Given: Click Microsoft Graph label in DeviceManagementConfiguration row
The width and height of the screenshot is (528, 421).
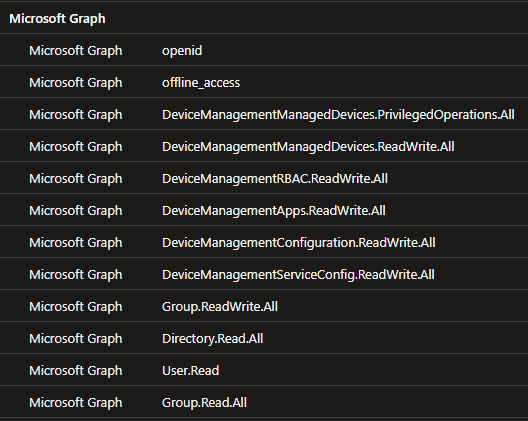Looking at the screenshot, I should click(x=76, y=242).
